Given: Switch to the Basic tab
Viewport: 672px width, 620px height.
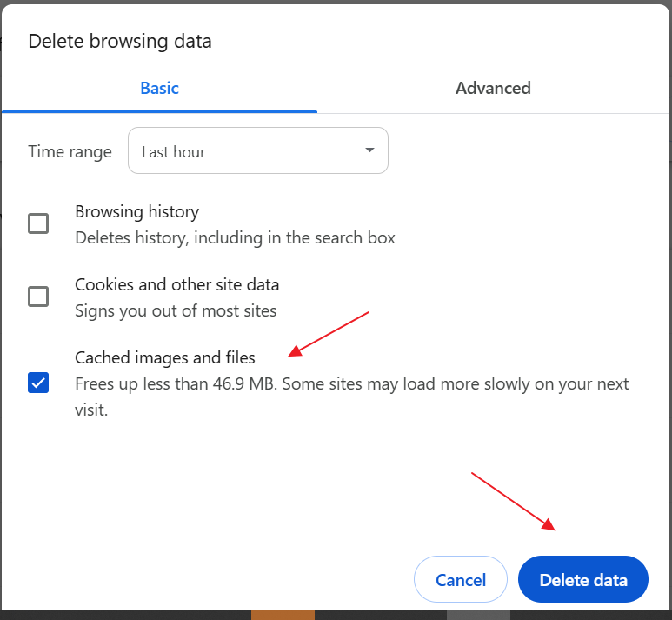Looking at the screenshot, I should pyautogui.click(x=159, y=88).
